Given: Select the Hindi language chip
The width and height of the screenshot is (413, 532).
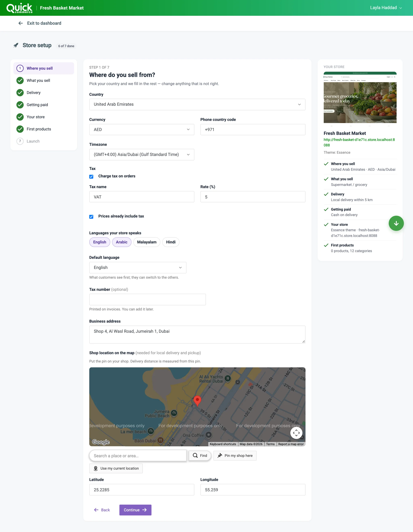Looking at the screenshot, I should tap(171, 242).
